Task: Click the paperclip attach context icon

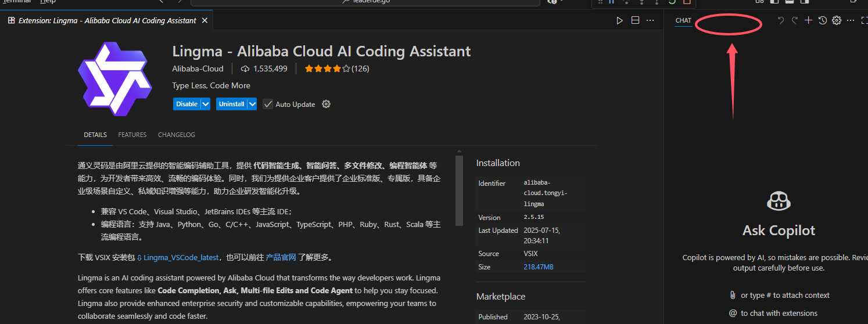Action: point(733,295)
